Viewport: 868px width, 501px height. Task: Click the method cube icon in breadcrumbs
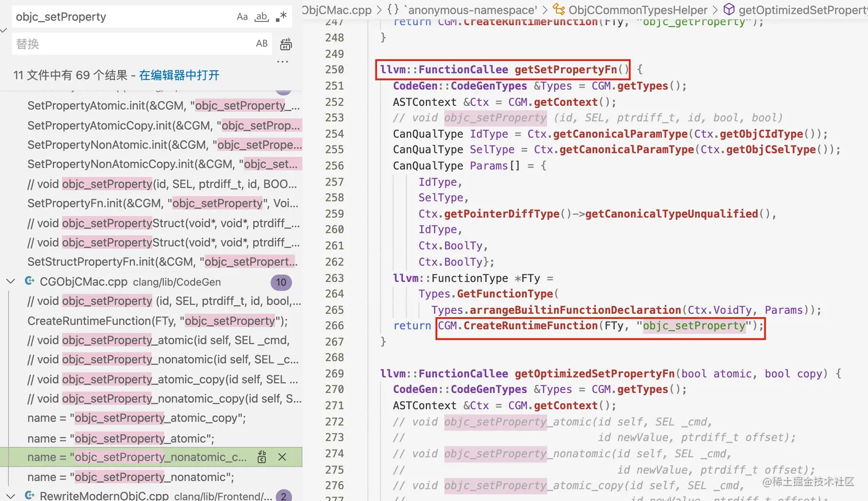click(728, 9)
